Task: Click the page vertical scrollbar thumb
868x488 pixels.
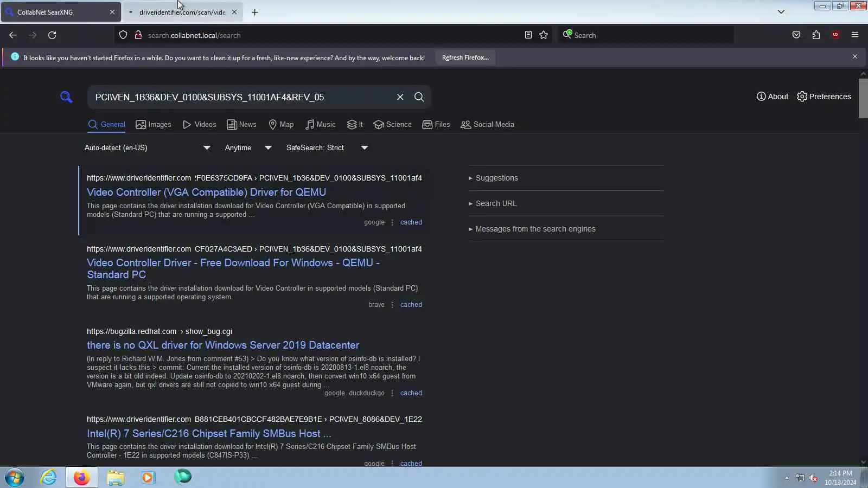Action: click(863, 98)
